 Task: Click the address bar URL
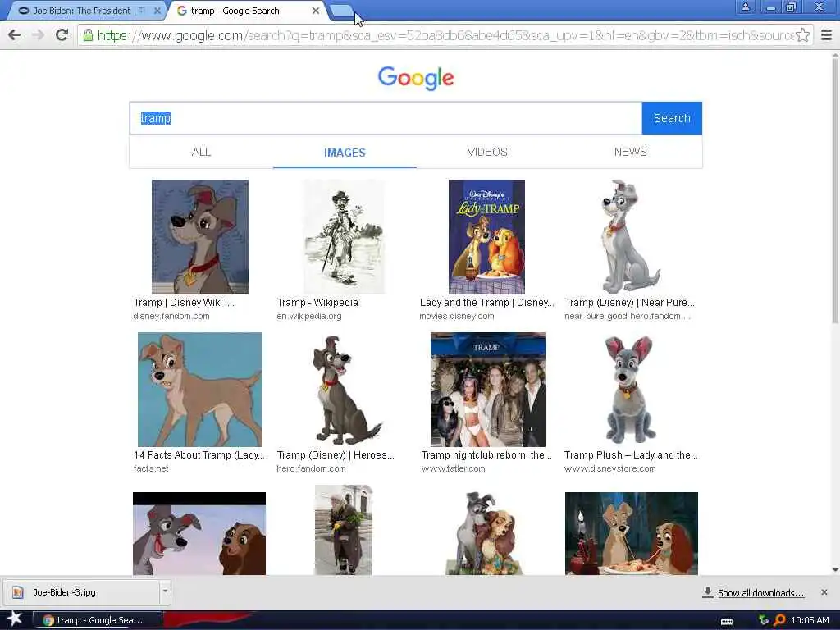click(445, 35)
